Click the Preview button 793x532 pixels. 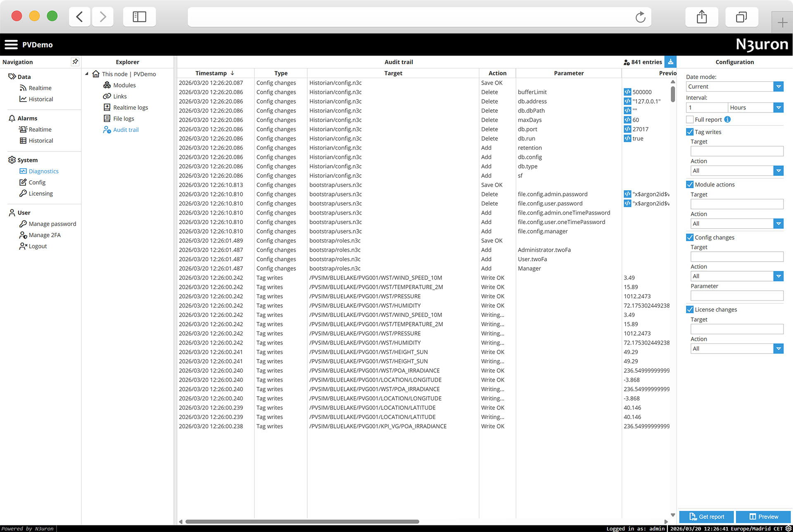click(763, 517)
